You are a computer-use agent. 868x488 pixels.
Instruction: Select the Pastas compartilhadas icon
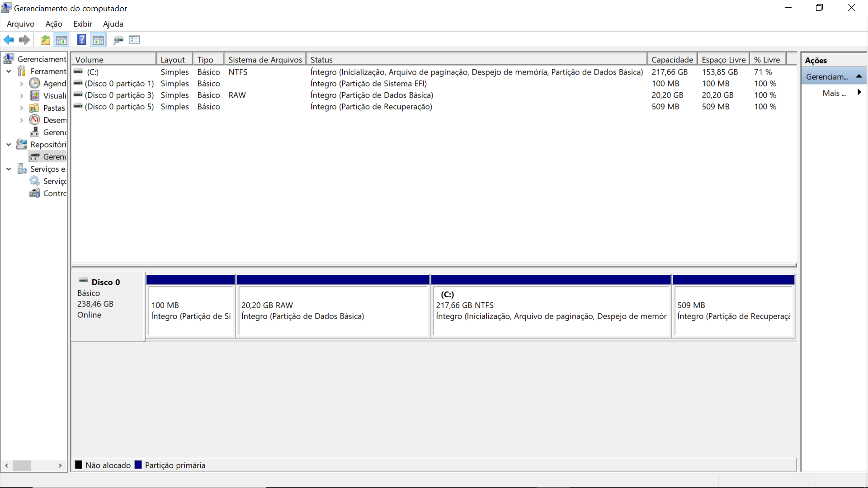(34, 108)
